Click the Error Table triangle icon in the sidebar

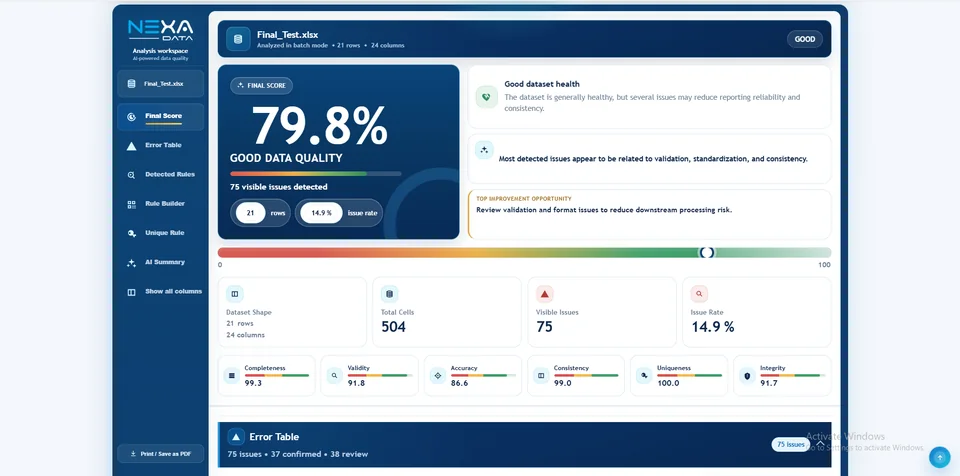tap(131, 146)
